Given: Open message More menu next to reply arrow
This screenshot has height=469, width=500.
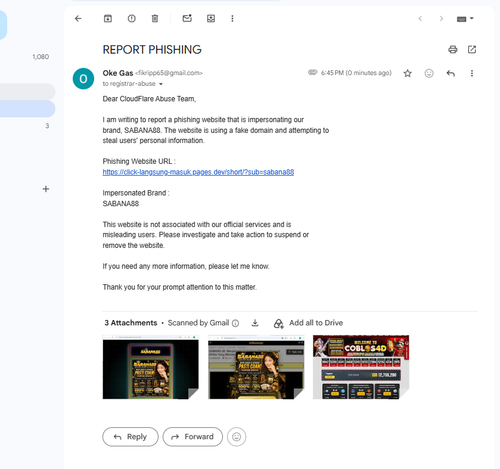Looking at the screenshot, I should pyautogui.click(x=472, y=73).
